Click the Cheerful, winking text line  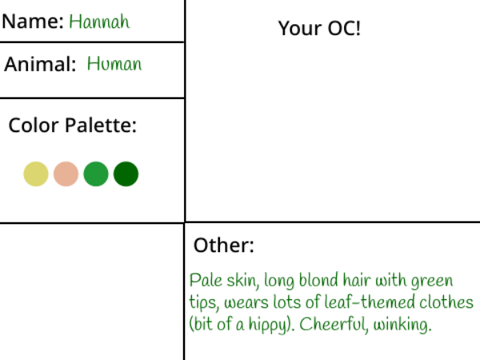310,325
